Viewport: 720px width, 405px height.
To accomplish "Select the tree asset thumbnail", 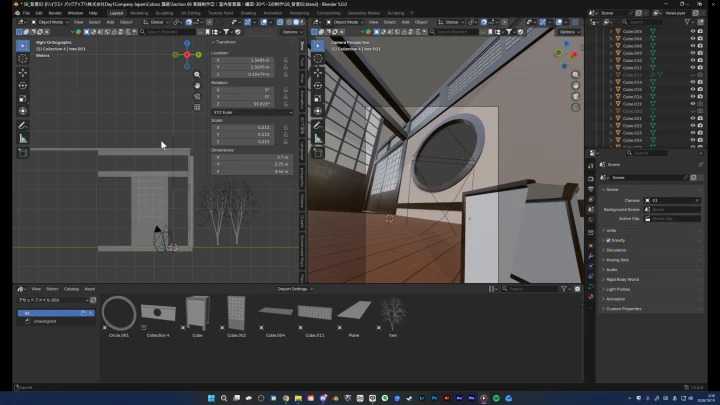I will [393, 316].
